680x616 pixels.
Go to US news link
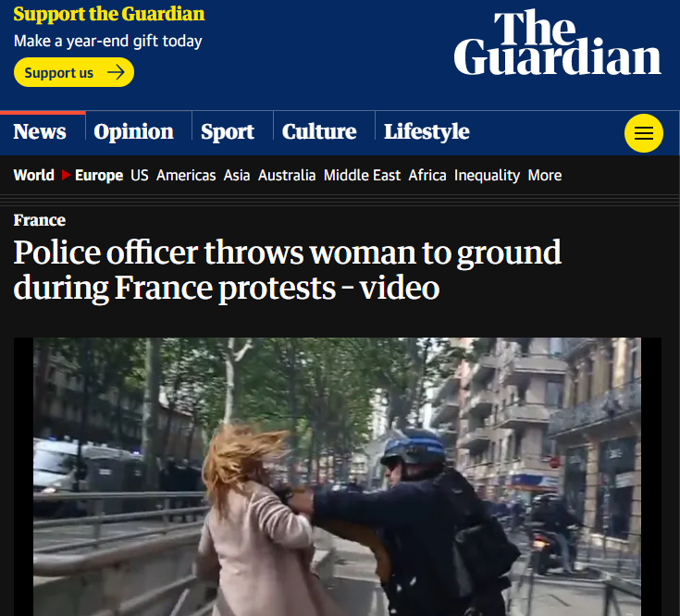[140, 175]
